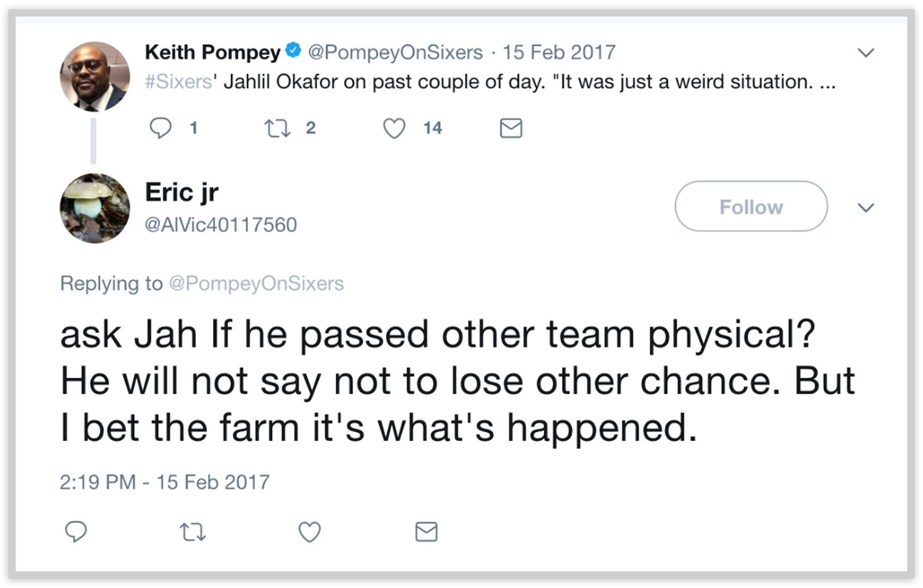Open Eric jr's mushroom profile picture

click(95, 208)
